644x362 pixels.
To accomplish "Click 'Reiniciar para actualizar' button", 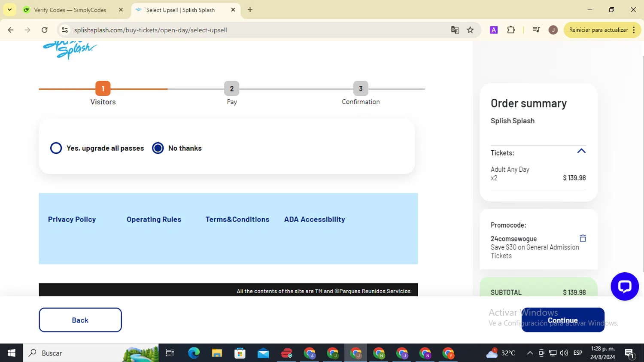I will 598,30.
